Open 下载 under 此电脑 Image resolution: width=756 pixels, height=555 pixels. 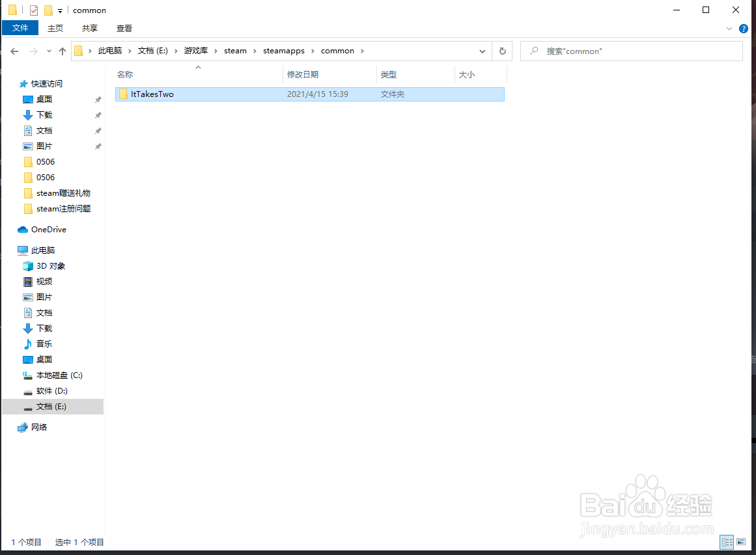pyautogui.click(x=44, y=328)
